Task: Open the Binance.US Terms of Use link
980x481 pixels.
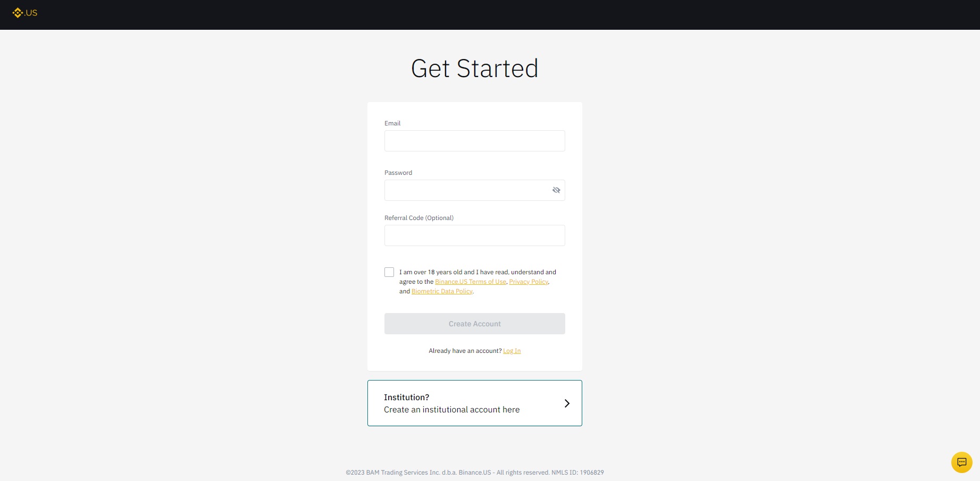Action: point(471,282)
